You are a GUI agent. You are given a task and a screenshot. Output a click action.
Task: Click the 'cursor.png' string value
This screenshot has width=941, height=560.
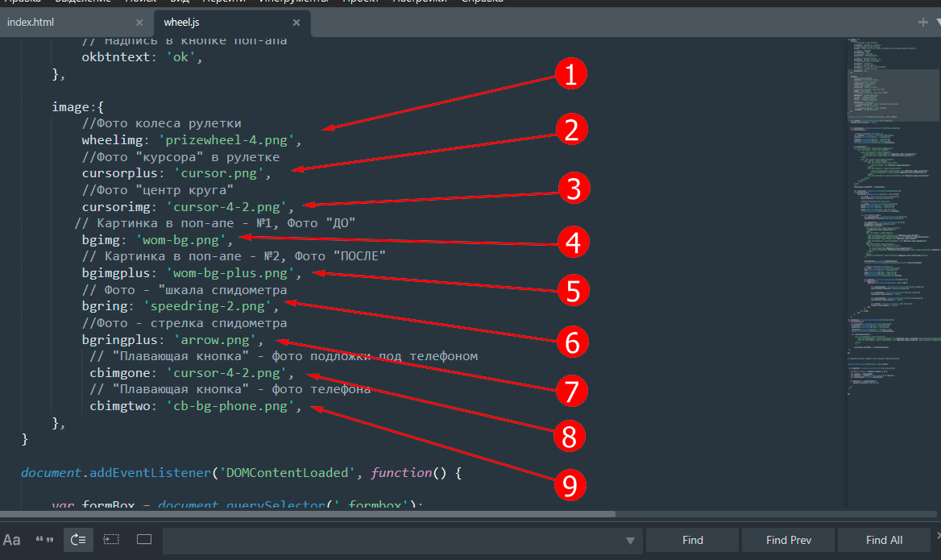point(218,173)
